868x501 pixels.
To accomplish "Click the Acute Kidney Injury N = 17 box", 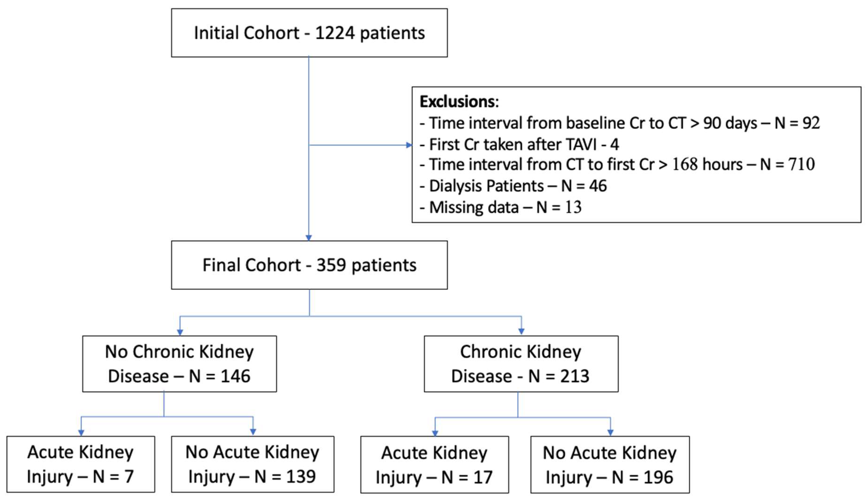I will [434, 465].
